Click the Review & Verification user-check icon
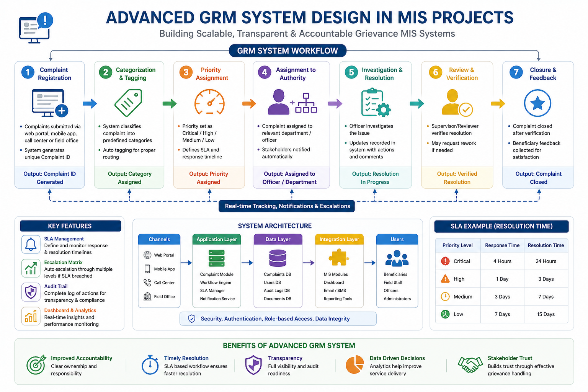Screen dimensions: 588x392 [x=457, y=103]
